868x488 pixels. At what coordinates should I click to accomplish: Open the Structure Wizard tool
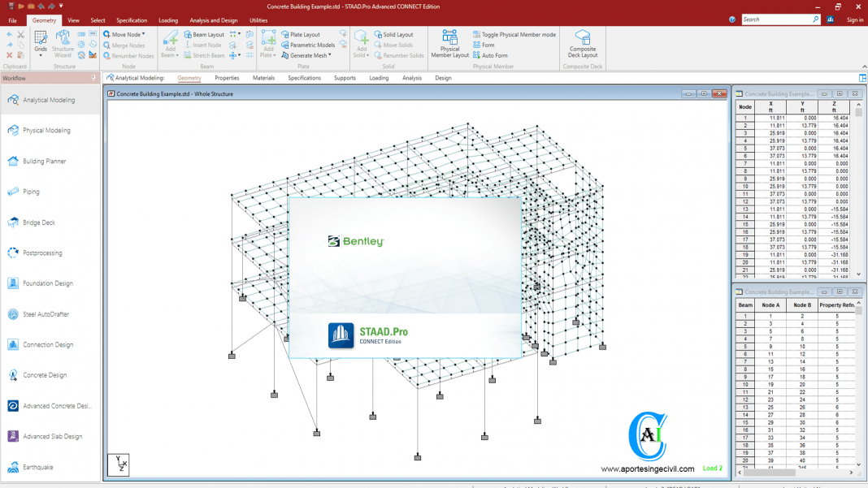[x=63, y=44]
